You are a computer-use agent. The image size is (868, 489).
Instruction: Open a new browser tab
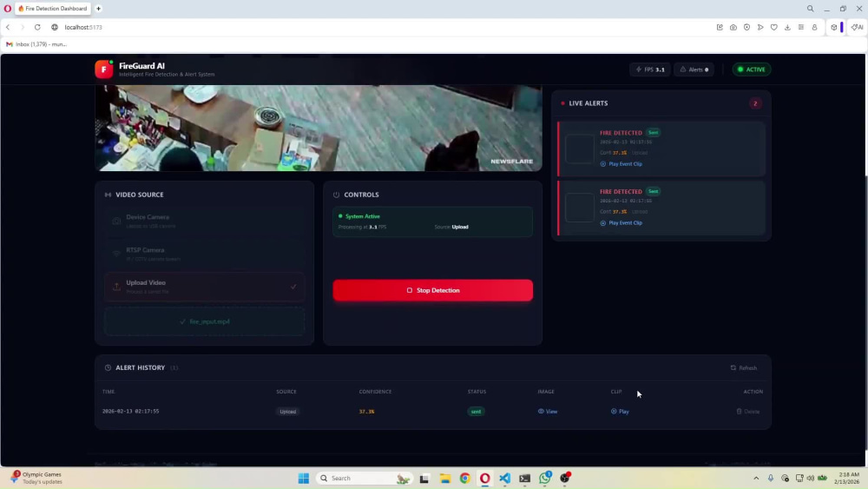[x=99, y=9]
